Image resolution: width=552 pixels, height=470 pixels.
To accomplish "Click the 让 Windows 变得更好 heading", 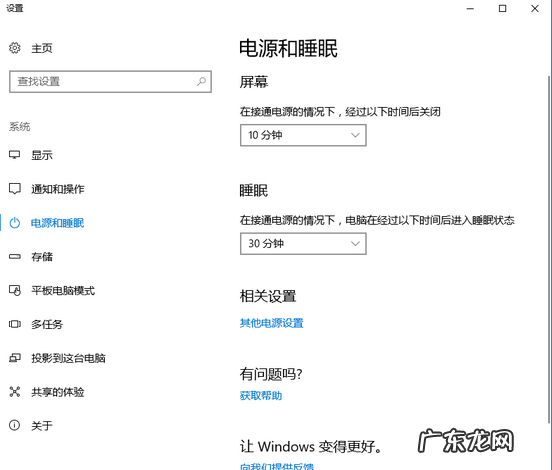I will point(310,447).
